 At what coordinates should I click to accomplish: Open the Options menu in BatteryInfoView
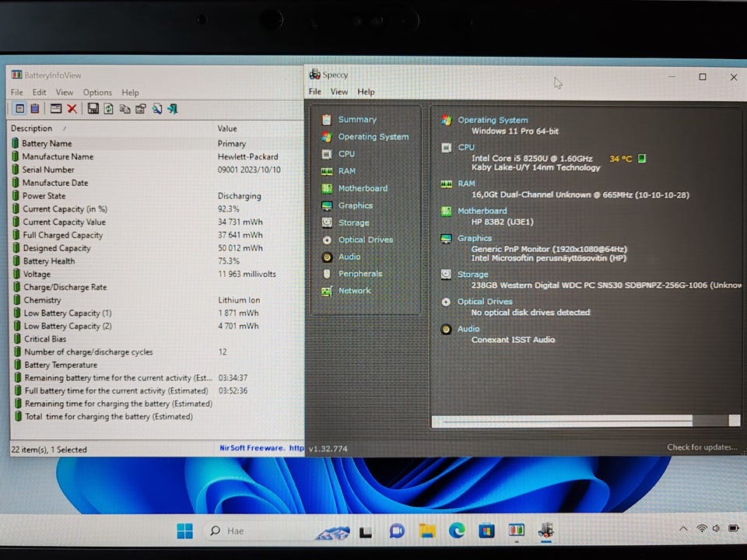click(x=97, y=93)
